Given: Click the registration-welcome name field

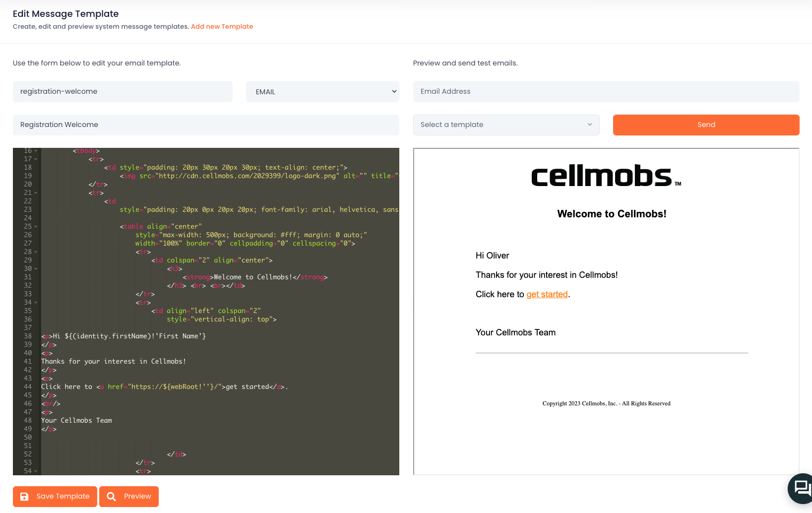Looking at the screenshot, I should pyautogui.click(x=123, y=92).
